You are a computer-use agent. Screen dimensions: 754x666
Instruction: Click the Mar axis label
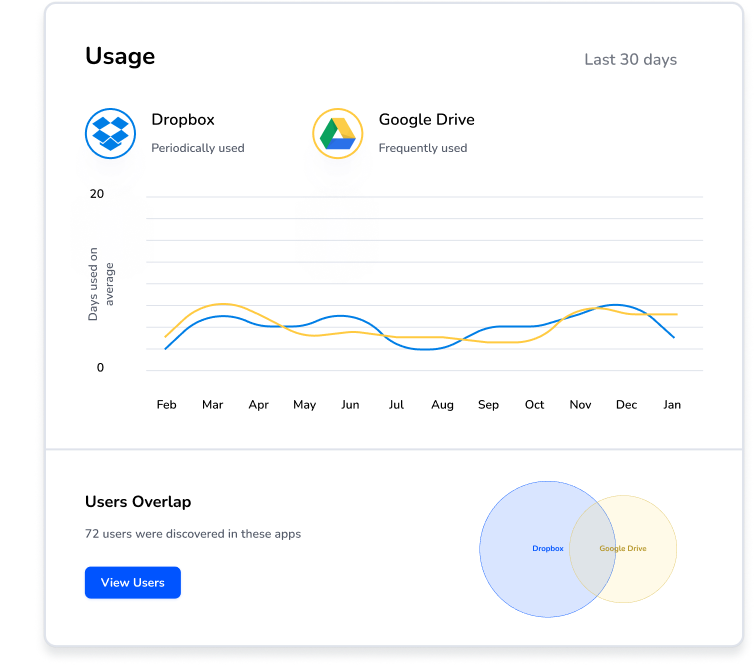(x=213, y=405)
